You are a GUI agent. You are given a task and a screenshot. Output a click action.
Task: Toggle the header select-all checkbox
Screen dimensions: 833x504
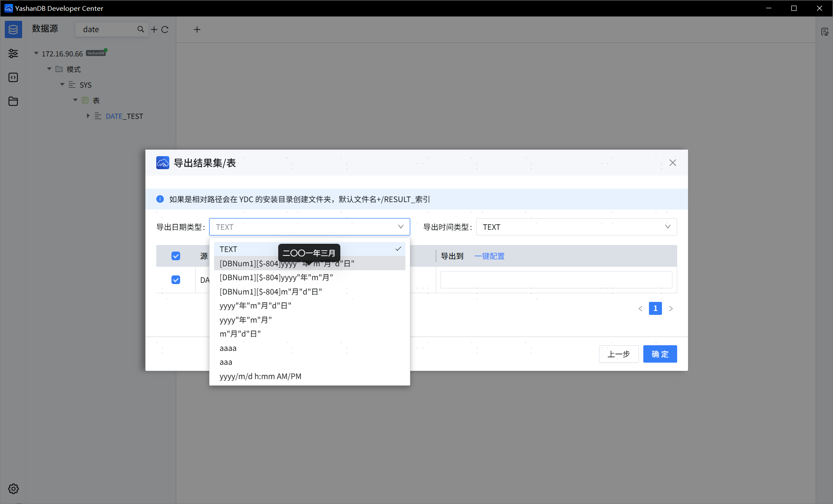coord(176,256)
